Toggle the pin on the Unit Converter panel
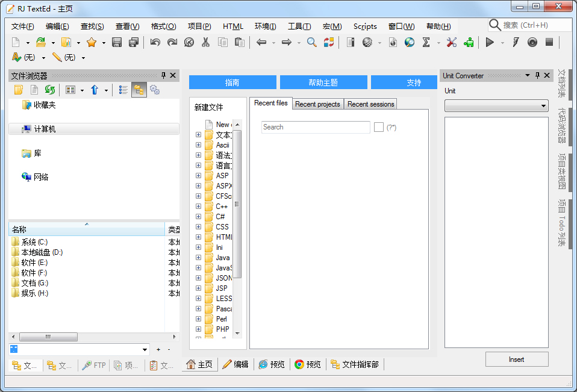Viewport: 577px width, 392px height. [537, 75]
